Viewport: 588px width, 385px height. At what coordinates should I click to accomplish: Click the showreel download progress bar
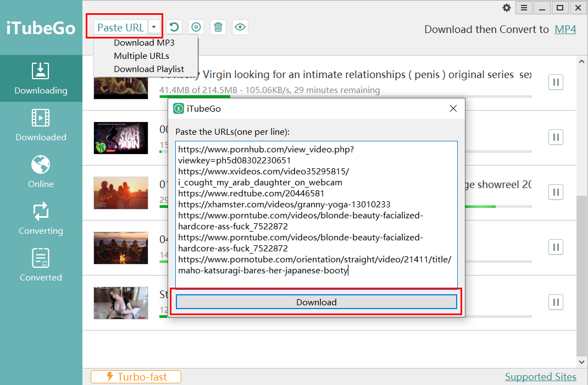pyautogui.click(x=498, y=206)
